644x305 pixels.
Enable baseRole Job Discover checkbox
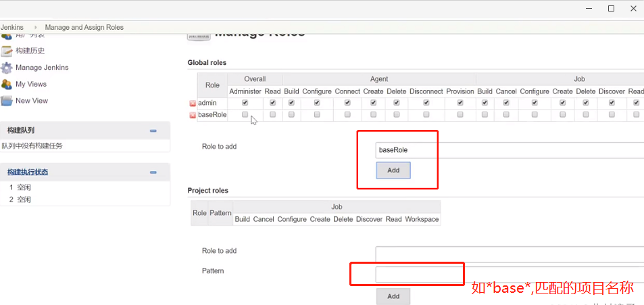[x=612, y=115]
